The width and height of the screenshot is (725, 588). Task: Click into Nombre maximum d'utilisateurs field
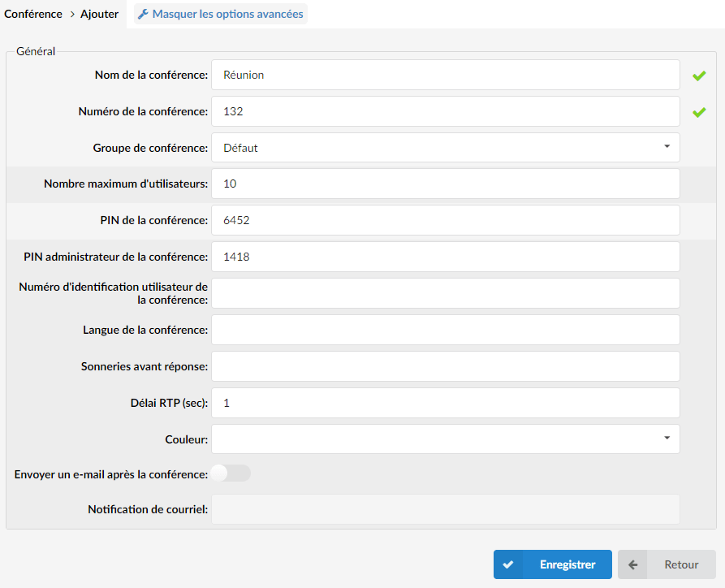point(445,184)
